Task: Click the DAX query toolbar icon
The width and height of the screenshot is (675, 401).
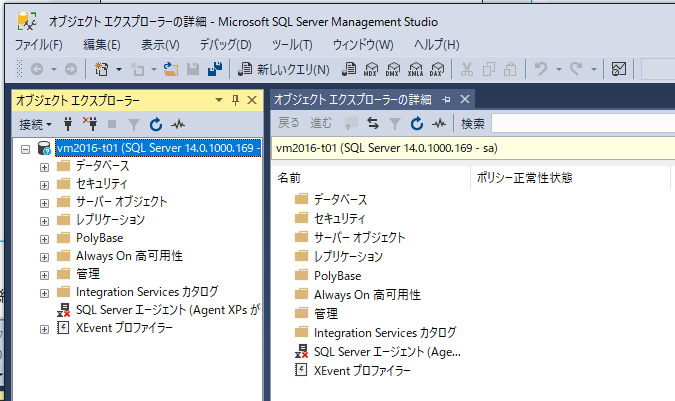Action: click(x=437, y=69)
